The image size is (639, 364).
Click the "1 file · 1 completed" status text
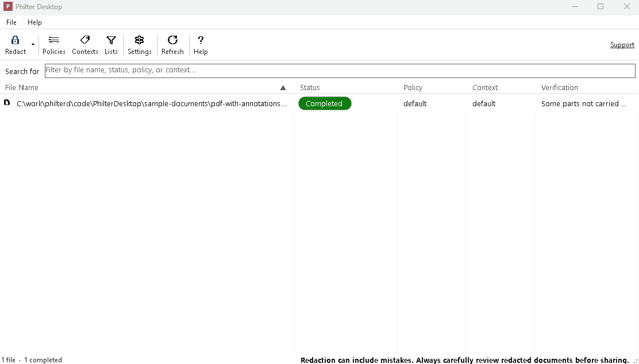(x=32, y=360)
